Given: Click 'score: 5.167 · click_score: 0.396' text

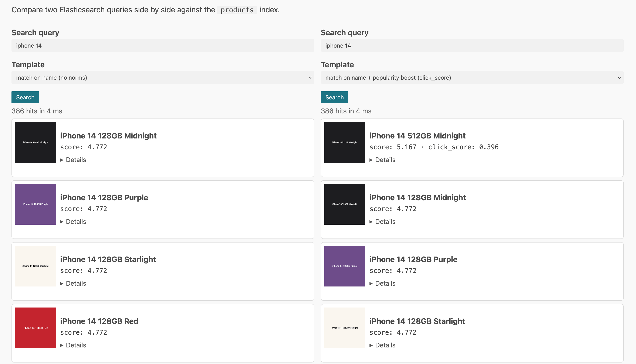Looking at the screenshot, I should click(434, 147).
